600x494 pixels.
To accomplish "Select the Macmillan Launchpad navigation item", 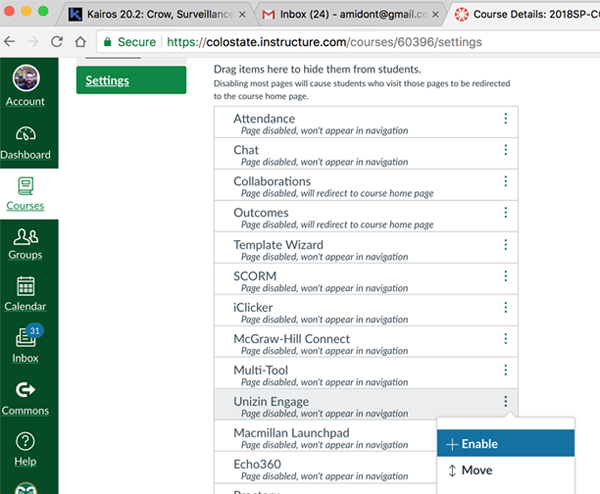I will point(325,436).
